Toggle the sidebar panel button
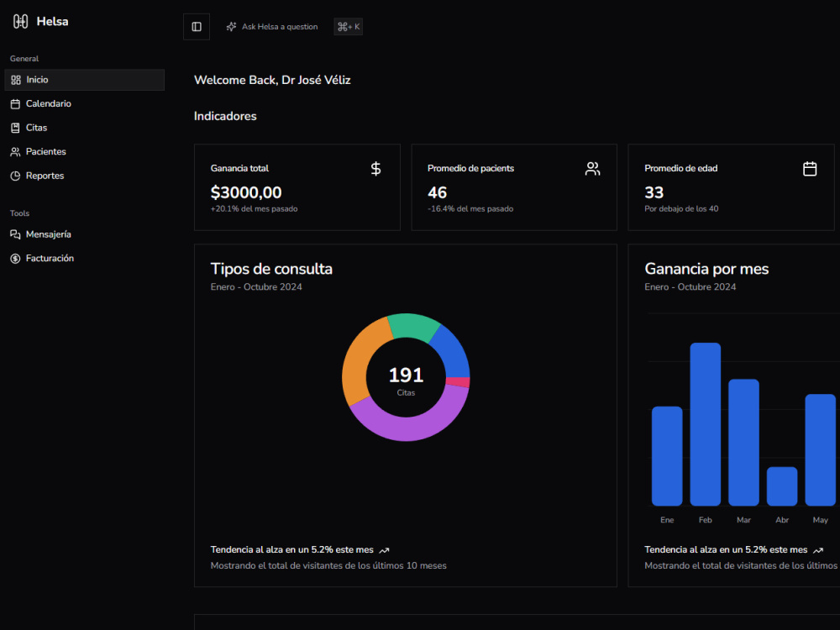This screenshot has height=630, width=840. (197, 27)
